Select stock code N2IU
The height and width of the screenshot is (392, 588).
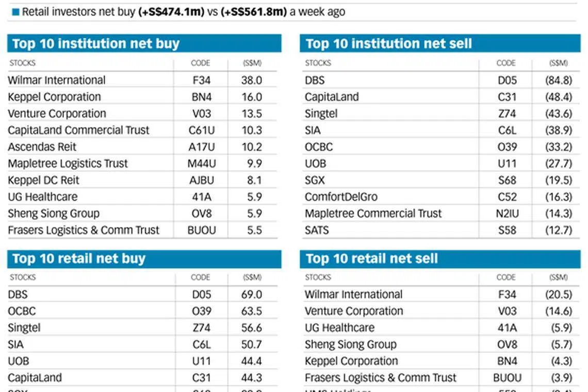point(507,214)
